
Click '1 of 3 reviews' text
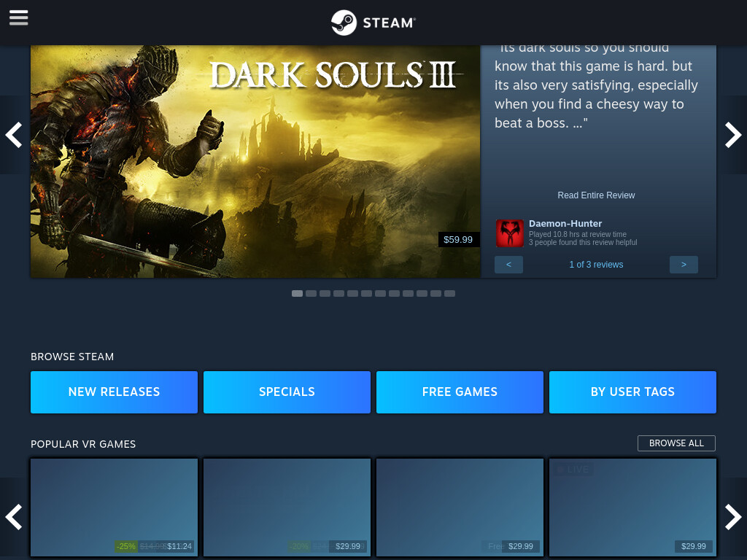[x=596, y=264]
